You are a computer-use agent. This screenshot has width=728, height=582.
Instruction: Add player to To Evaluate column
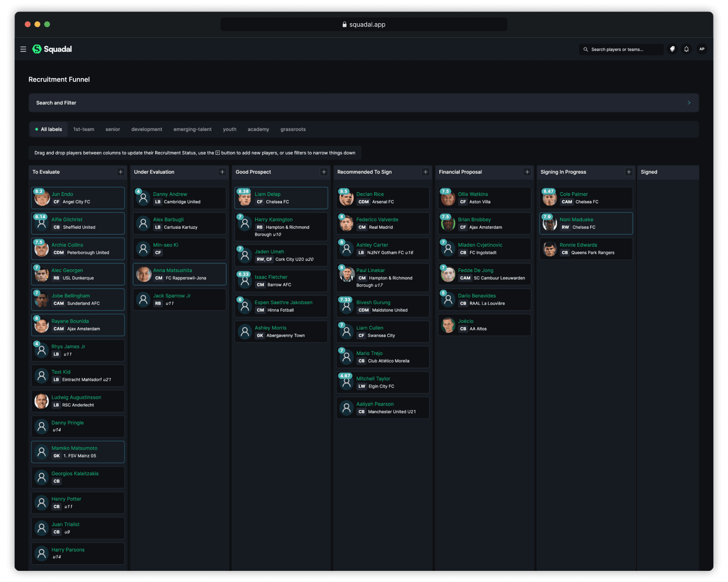[120, 172]
